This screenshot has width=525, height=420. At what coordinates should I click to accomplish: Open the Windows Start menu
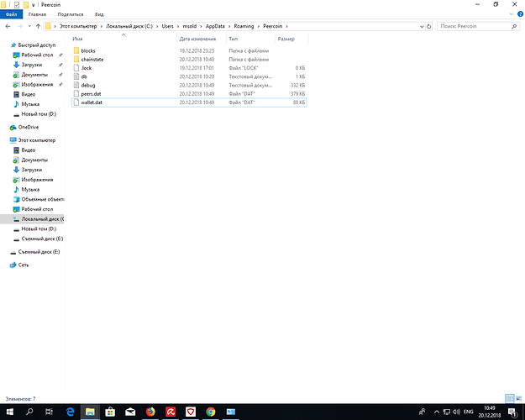10,412
